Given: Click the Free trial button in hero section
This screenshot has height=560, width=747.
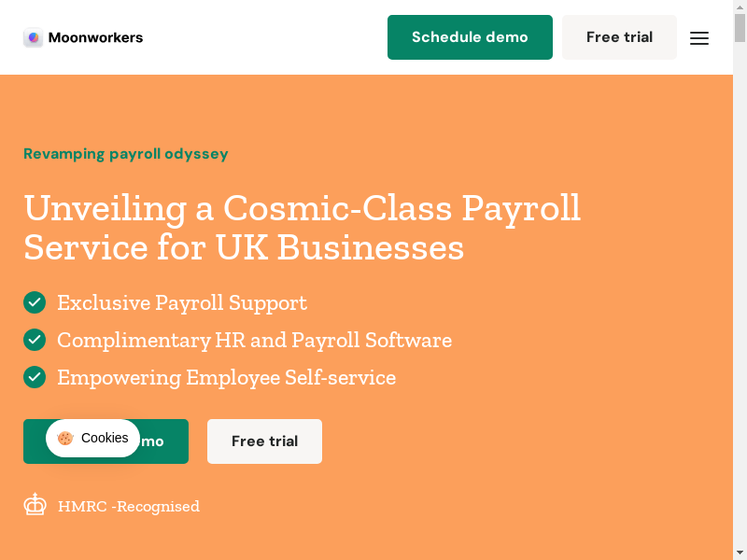Looking at the screenshot, I should click(x=264, y=441).
